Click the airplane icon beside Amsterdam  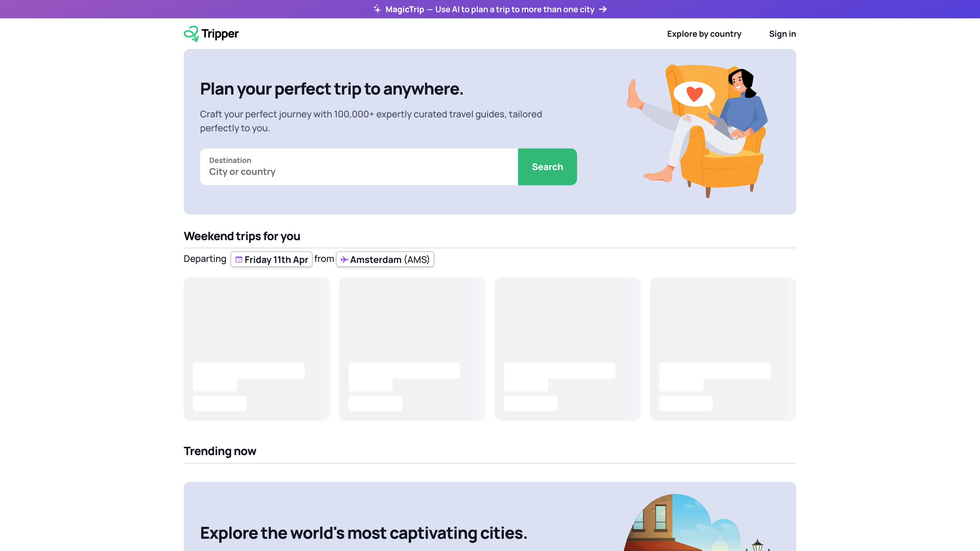pos(344,260)
